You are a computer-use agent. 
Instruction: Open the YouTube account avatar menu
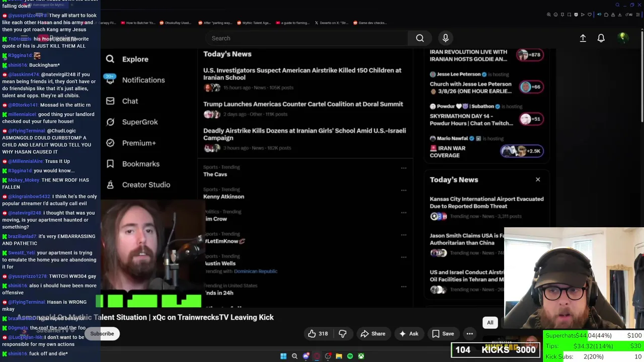(622, 38)
